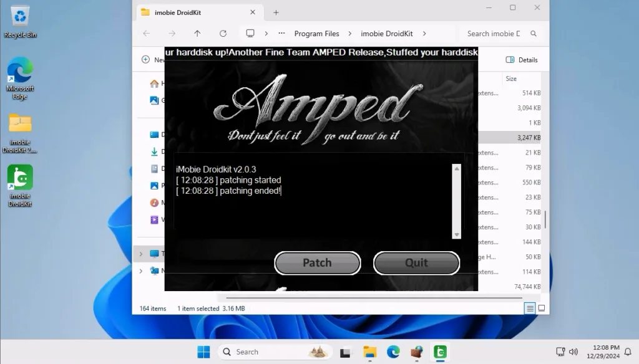Click the This PC monitor icon in address bar
The width and height of the screenshot is (639, 364).
click(x=250, y=34)
